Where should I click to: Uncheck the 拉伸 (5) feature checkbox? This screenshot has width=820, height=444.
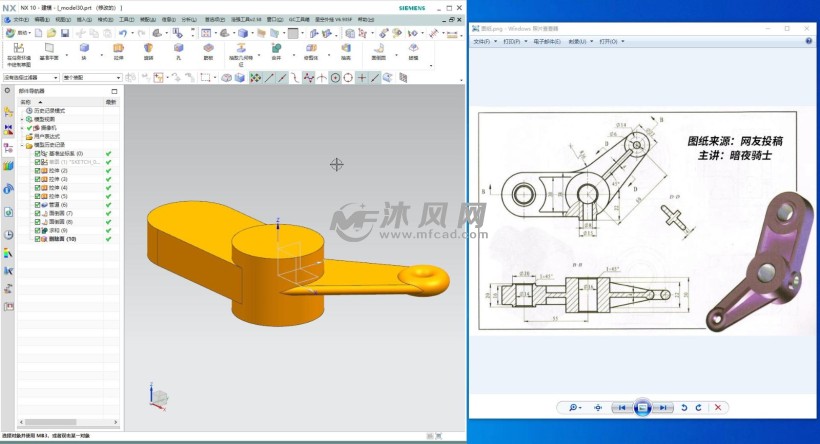38,196
